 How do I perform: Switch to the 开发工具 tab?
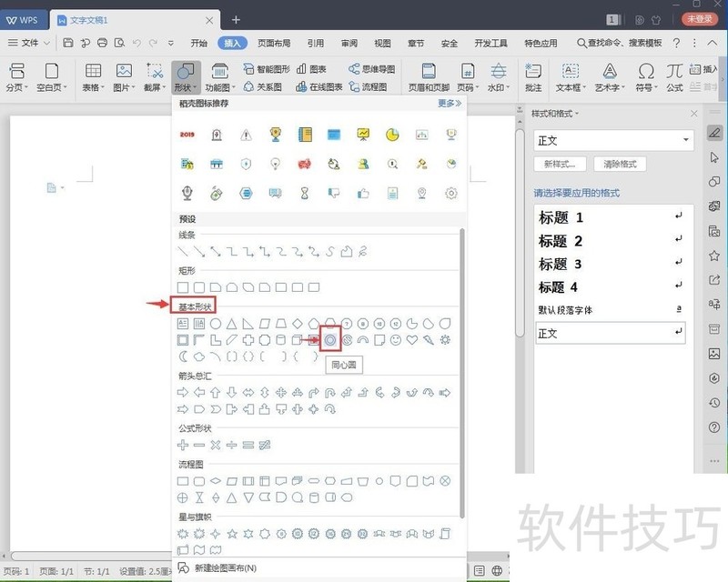tap(490, 43)
